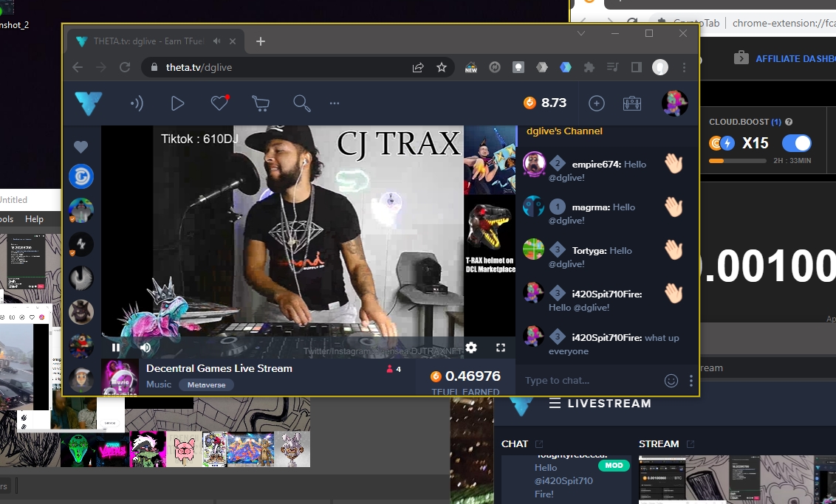Open Chrome media controls icon
Image resolution: width=836 pixels, height=504 pixels.
[613, 67]
